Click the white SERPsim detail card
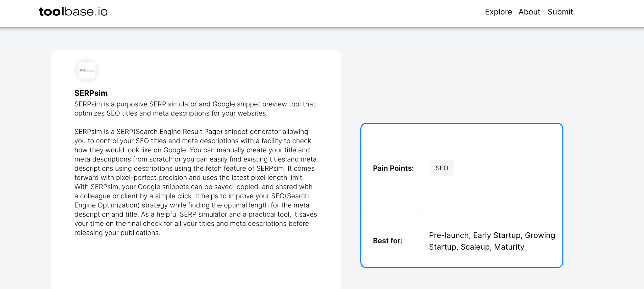644x289 pixels. click(196, 170)
